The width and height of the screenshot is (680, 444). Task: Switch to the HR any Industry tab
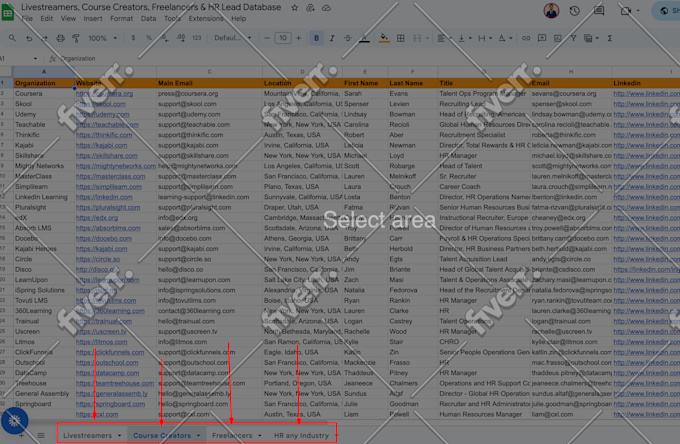(301, 435)
